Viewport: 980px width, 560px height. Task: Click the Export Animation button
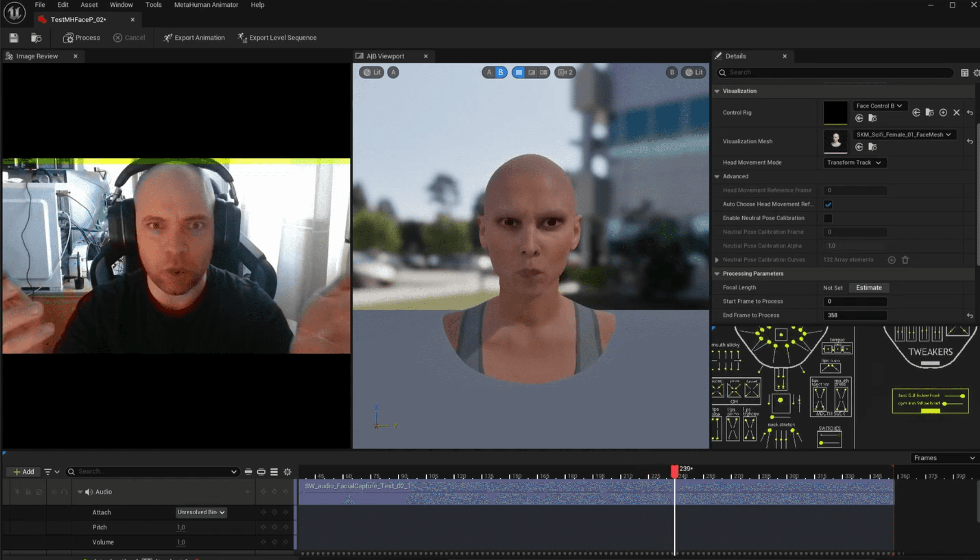pyautogui.click(x=194, y=38)
